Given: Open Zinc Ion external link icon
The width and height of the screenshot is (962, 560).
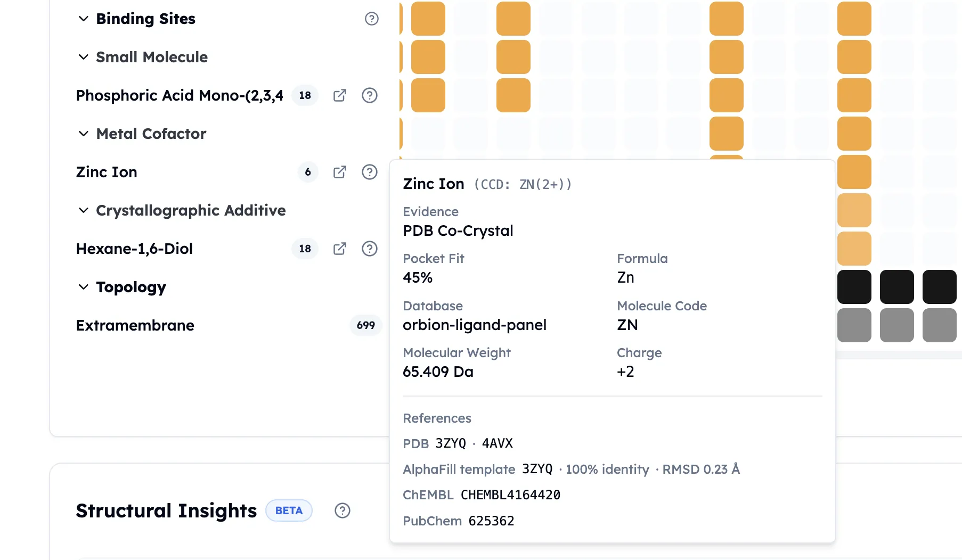Looking at the screenshot, I should point(340,172).
